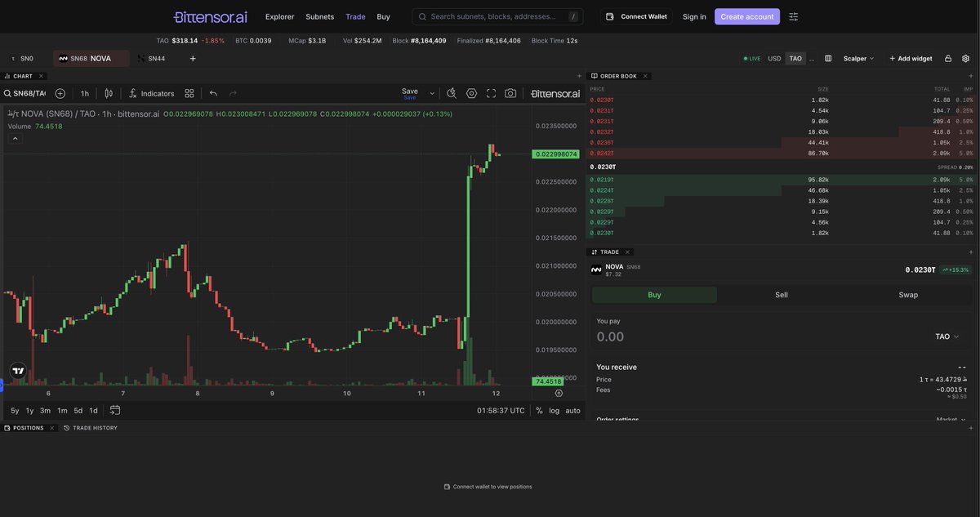Select the SN68 NOVA tab
The height and width of the screenshot is (517, 980).
click(91, 59)
